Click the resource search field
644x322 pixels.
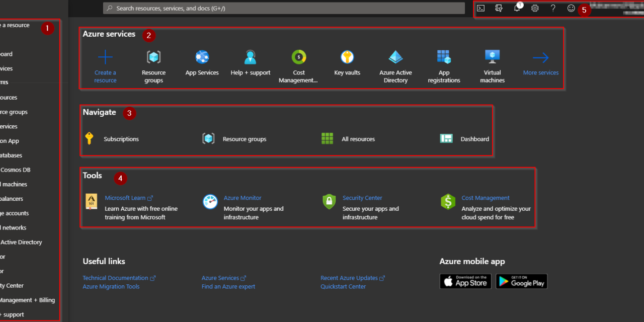click(x=284, y=8)
